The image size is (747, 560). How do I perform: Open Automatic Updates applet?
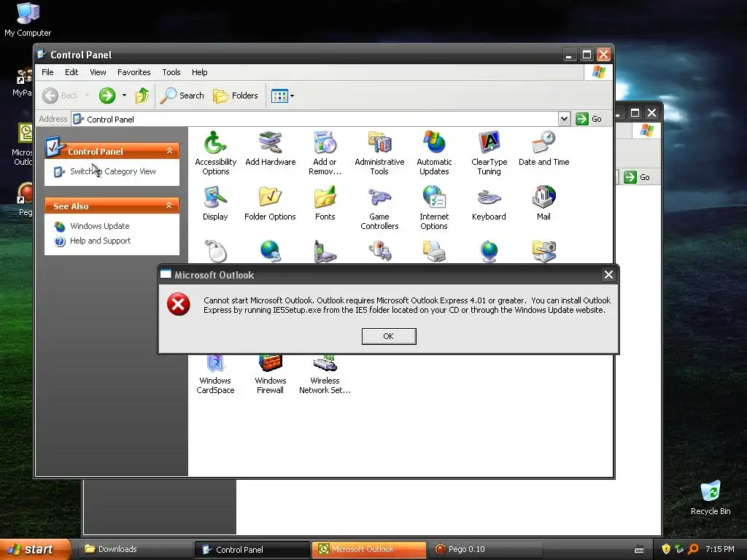[434, 153]
